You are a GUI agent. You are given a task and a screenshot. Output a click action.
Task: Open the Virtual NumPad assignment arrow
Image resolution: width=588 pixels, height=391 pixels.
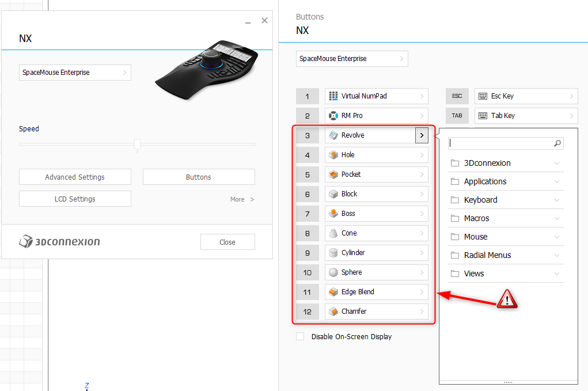coord(422,96)
